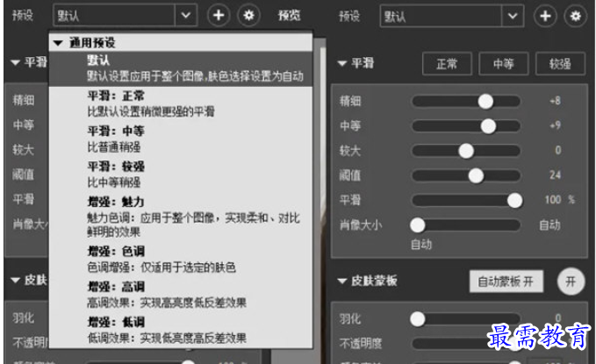
Task: Click the 中等 value +9
Action: [x=555, y=125]
